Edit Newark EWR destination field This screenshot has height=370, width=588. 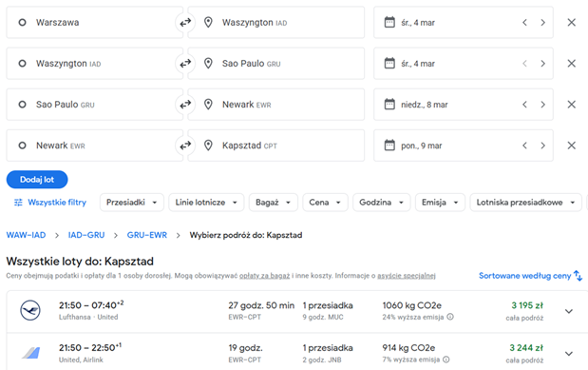coord(276,105)
